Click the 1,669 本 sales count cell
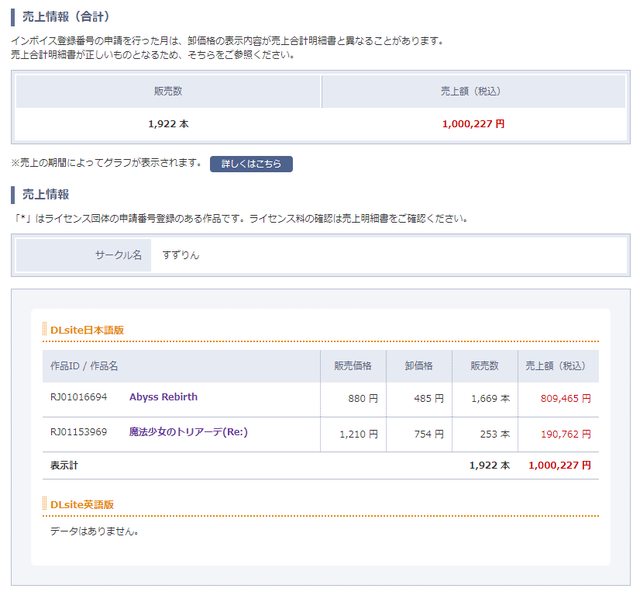640x592 pixels. [x=485, y=399]
